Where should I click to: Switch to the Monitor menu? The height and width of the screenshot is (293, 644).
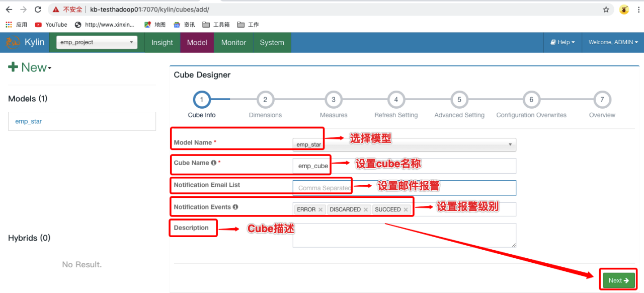233,42
